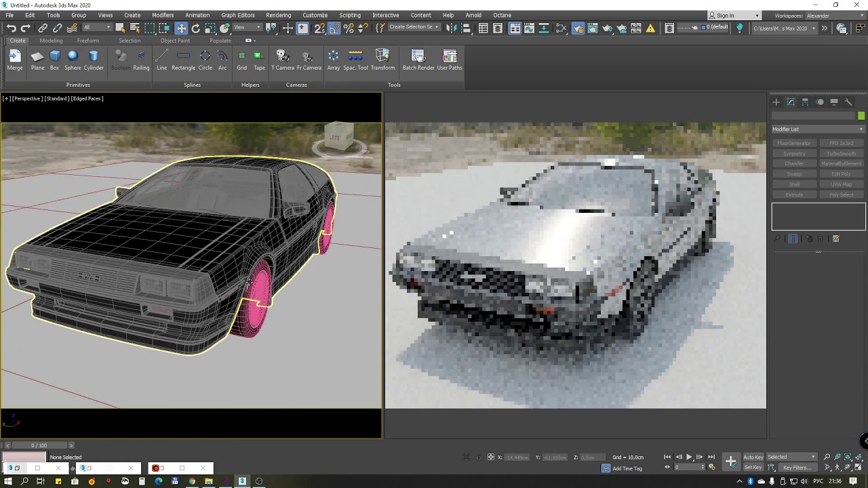This screenshot has height=488, width=868.
Task: Open the Rendered Frame Window icon
Action: coord(593,28)
